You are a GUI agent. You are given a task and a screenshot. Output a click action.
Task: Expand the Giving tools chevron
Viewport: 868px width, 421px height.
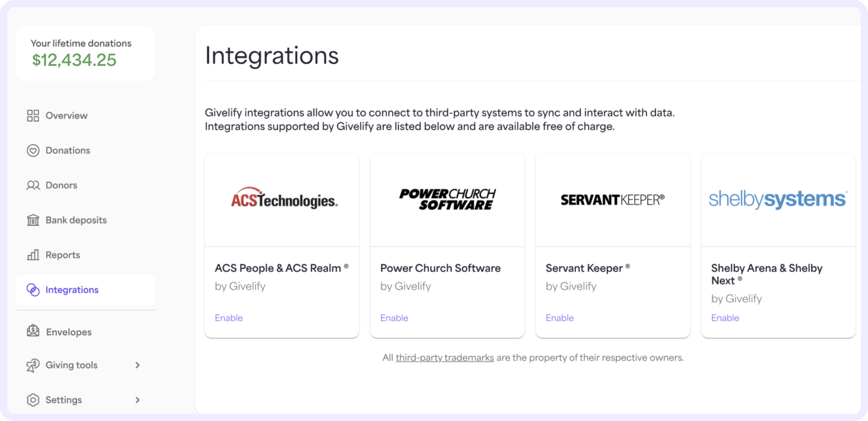point(138,365)
